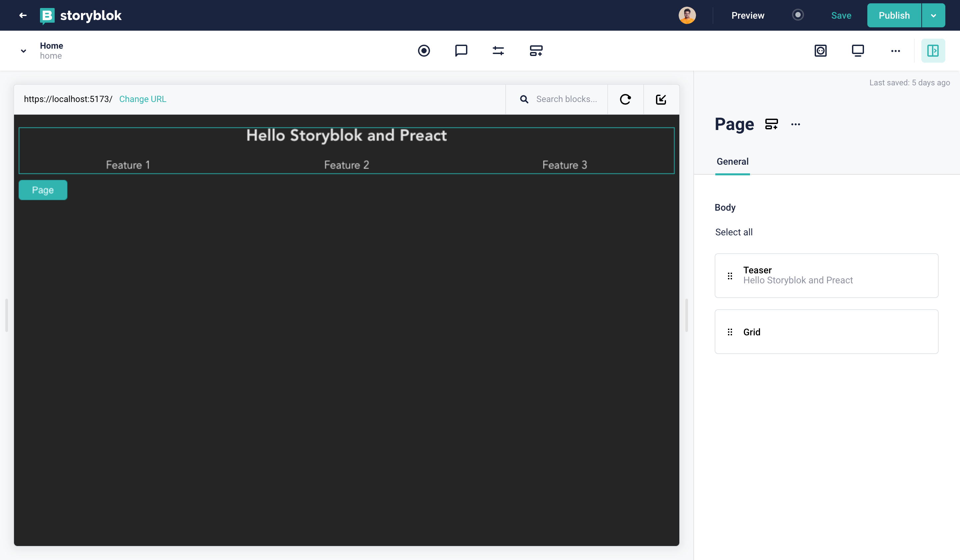Grab the Grid drag handle
Screen dimensions: 960x560
point(730,332)
